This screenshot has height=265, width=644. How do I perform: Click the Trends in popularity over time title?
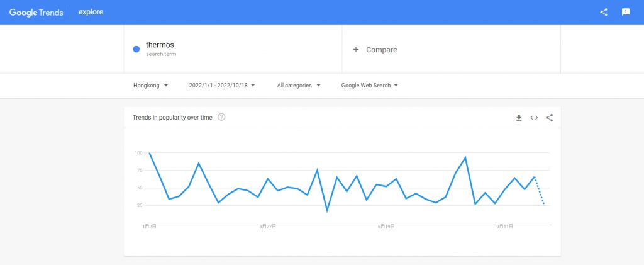(x=172, y=118)
